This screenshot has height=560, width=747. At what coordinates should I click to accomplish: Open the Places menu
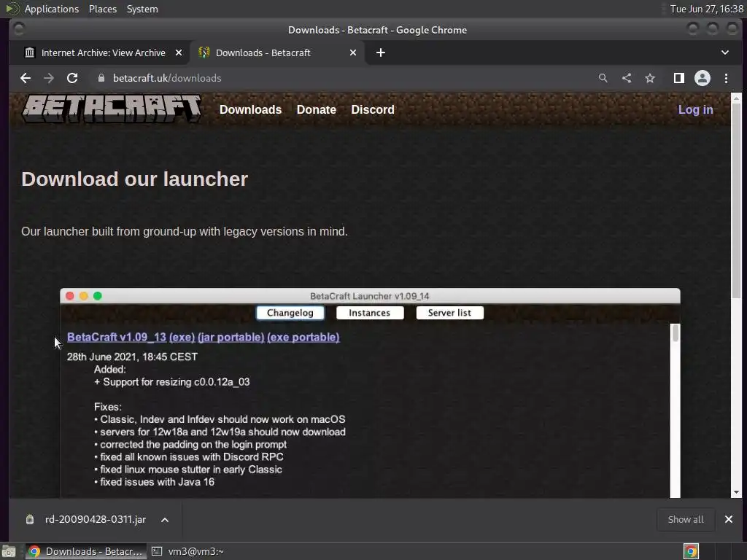[x=103, y=9]
